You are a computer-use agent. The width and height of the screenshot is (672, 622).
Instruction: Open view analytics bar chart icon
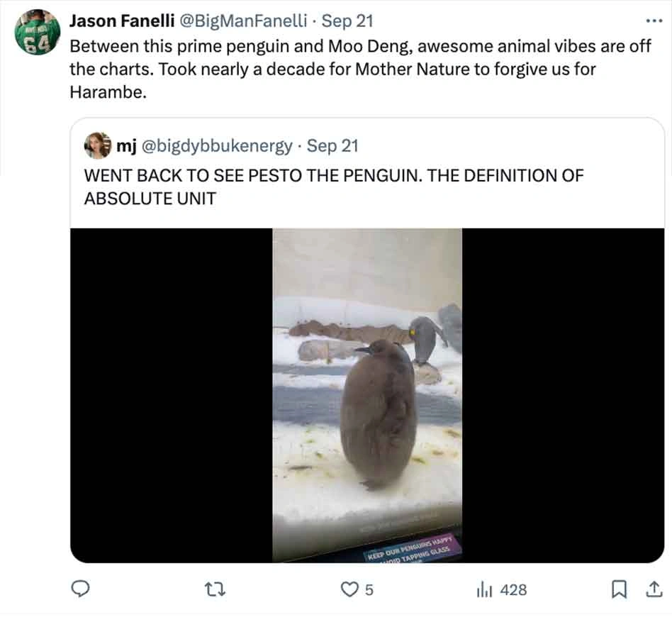pyautogui.click(x=484, y=589)
